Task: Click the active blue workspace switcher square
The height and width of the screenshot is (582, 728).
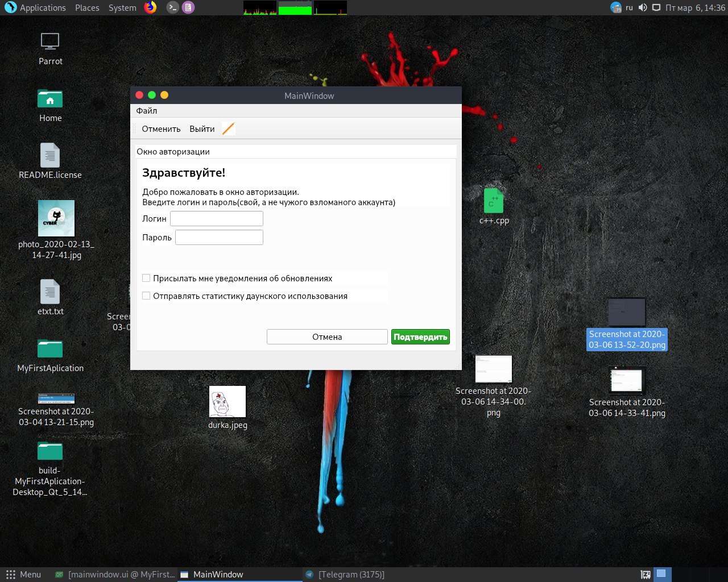Action: tap(662, 574)
